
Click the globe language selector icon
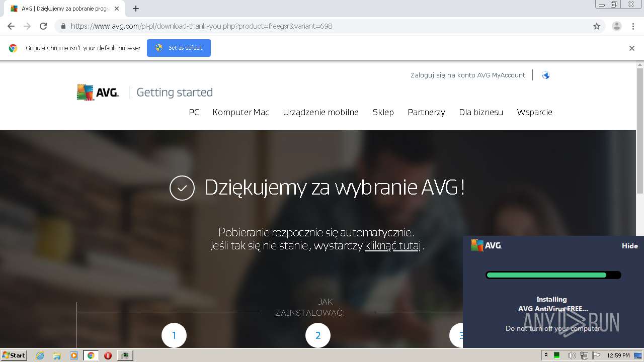(545, 75)
